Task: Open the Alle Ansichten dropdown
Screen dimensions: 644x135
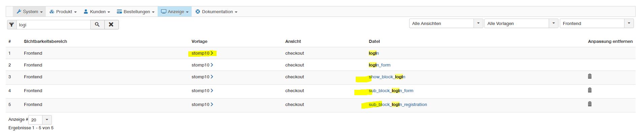Action: tap(479, 23)
